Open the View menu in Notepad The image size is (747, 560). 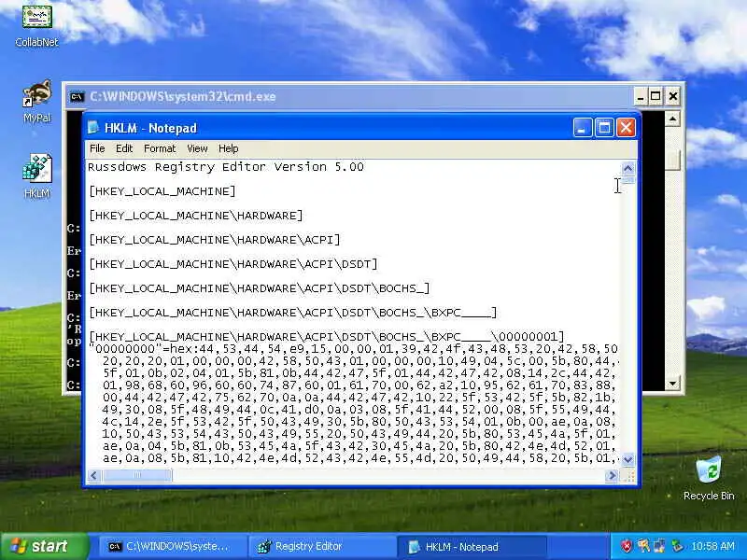coord(197,148)
